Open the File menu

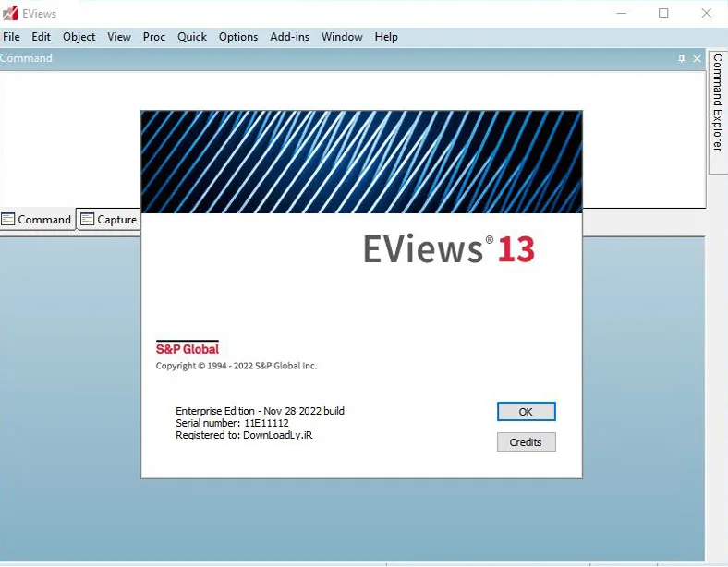click(x=11, y=37)
